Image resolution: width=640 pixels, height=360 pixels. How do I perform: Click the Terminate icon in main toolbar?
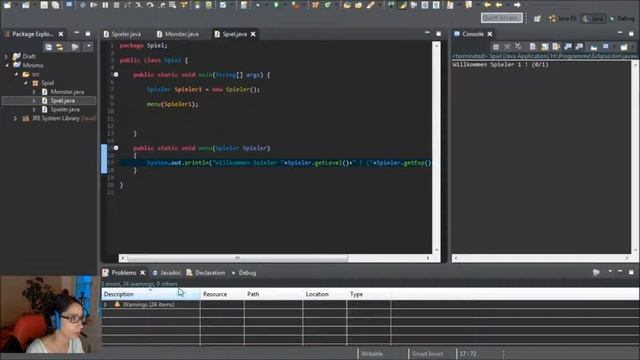[116, 5]
